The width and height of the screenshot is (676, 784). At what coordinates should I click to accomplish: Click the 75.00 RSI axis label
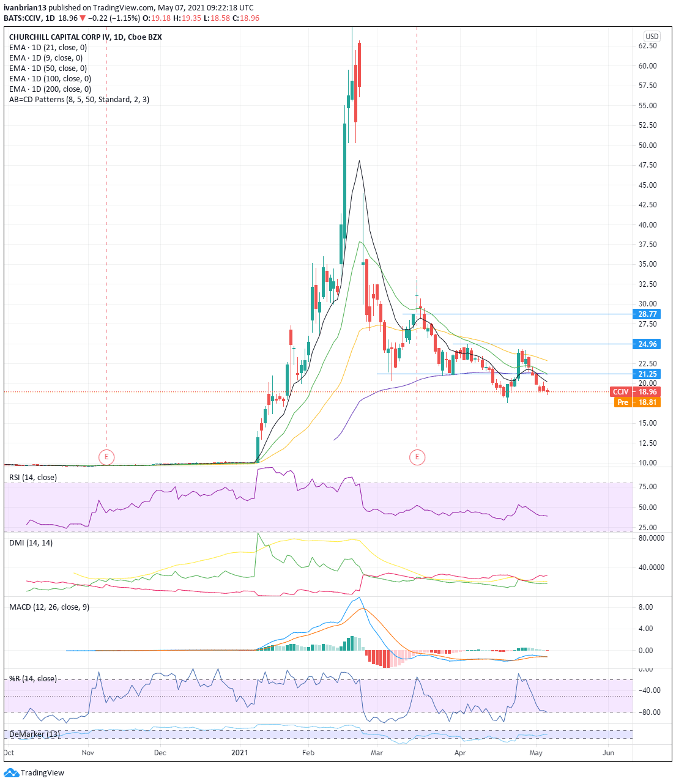point(648,487)
